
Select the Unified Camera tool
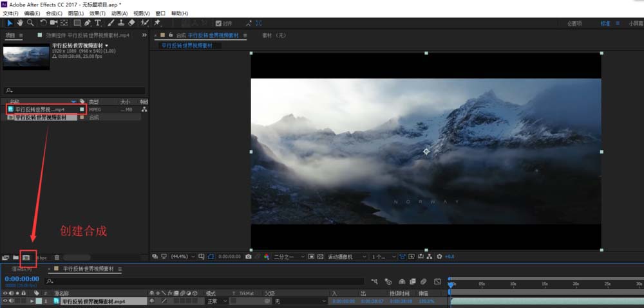53,23
